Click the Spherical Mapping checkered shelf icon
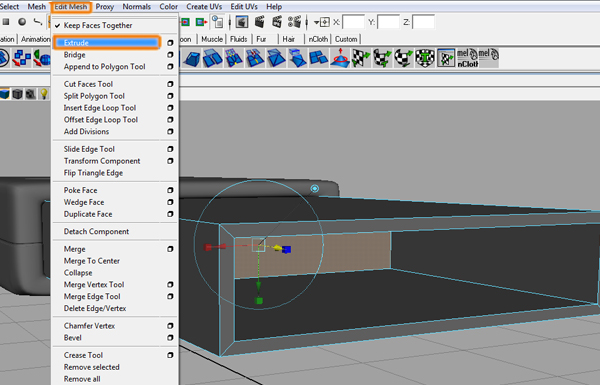 click(x=403, y=59)
